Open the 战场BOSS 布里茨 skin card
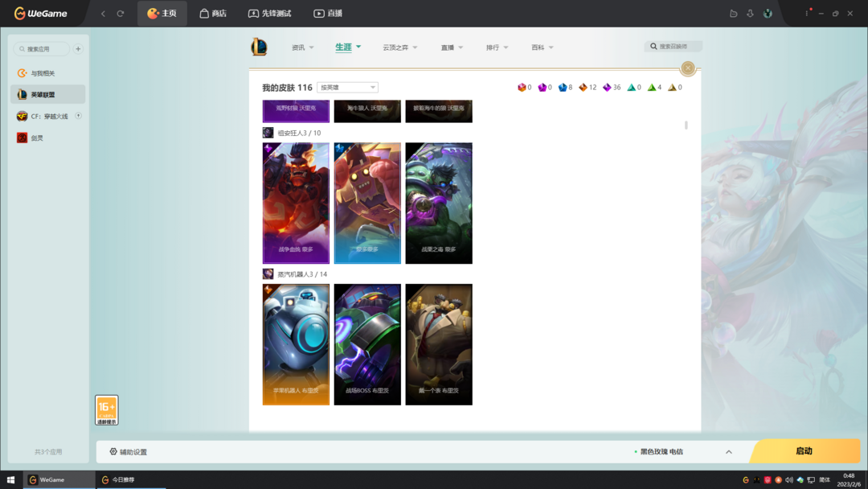The height and width of the screenshot is (489, 868). click(x=367, y=344)
